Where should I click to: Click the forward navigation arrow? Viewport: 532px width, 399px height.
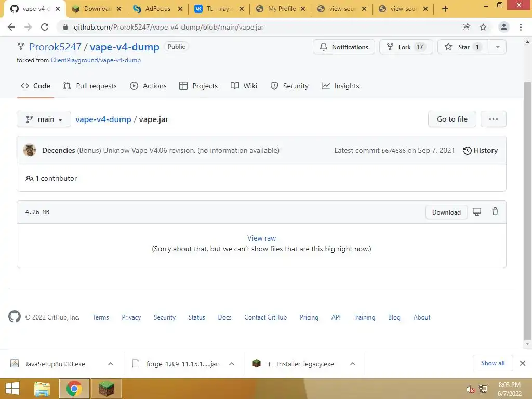pos(28,27)
